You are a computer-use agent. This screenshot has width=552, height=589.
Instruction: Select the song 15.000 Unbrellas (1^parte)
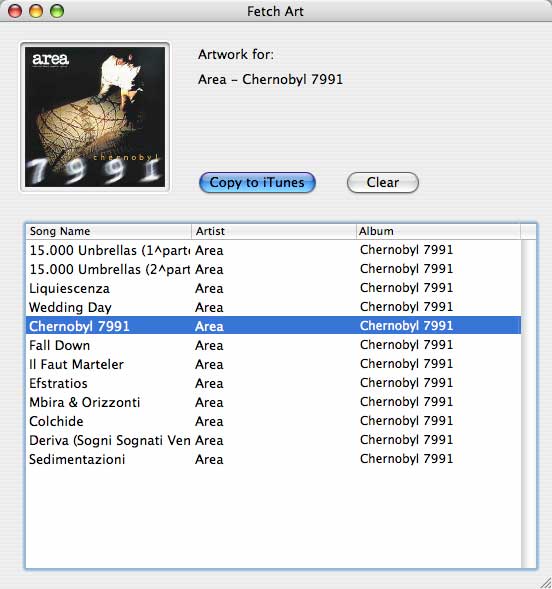(x=273, y=250)
